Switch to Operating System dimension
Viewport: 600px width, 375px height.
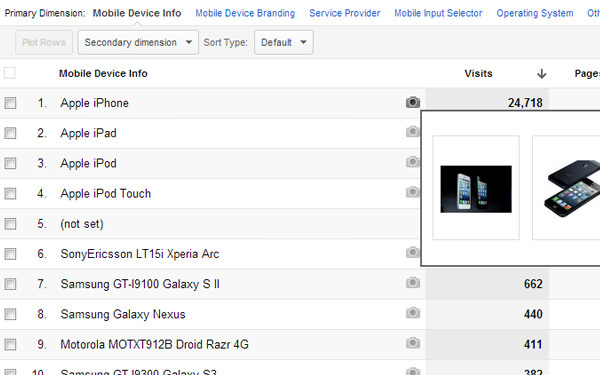tap(535, 13)
